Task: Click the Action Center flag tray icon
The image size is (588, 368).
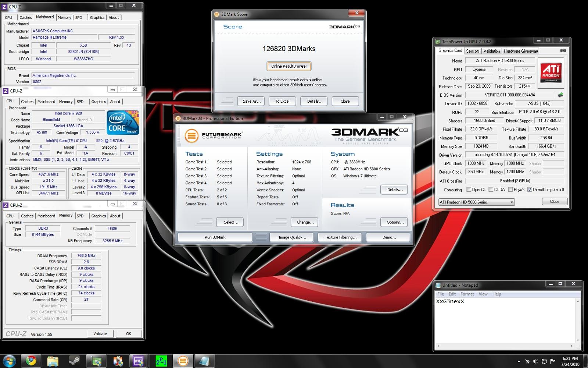Action: [x=552, y=361]
